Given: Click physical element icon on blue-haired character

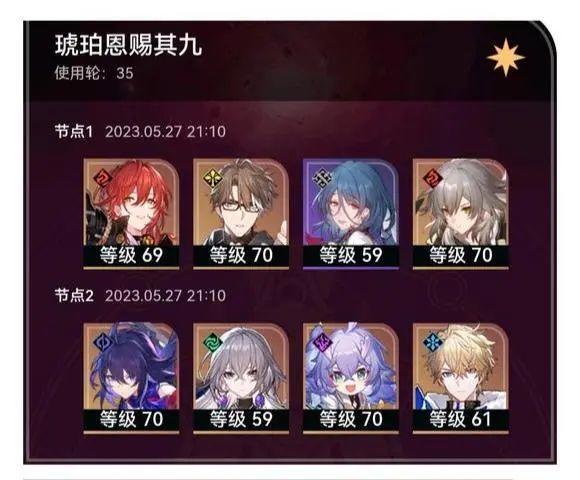Looking at the screenshot, I should (322, 178).
